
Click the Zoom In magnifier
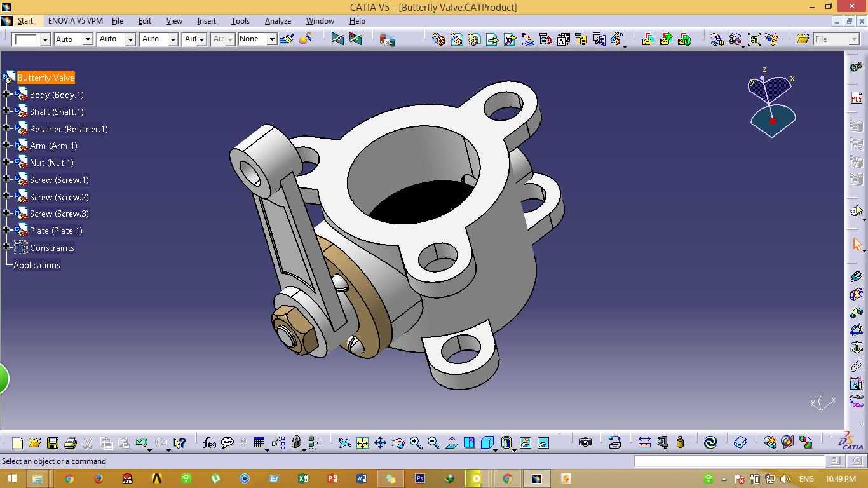(416, 443)
